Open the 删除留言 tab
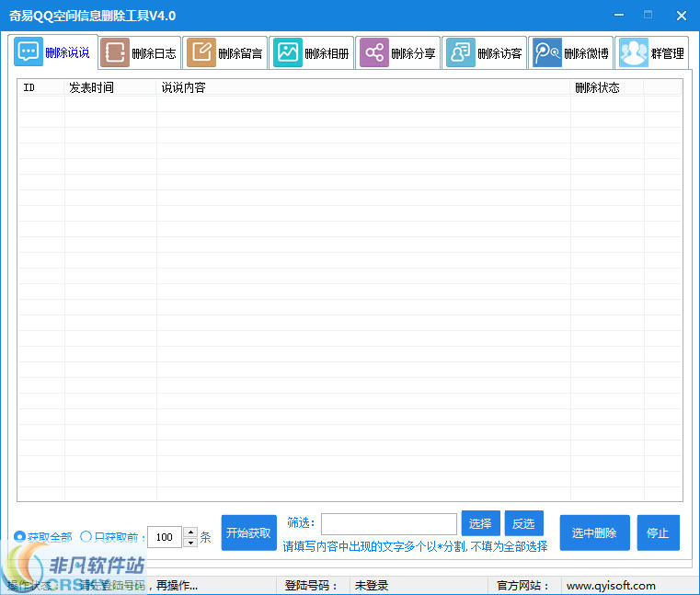The width and height of the screenshot is (700, 595). [225, 52]
